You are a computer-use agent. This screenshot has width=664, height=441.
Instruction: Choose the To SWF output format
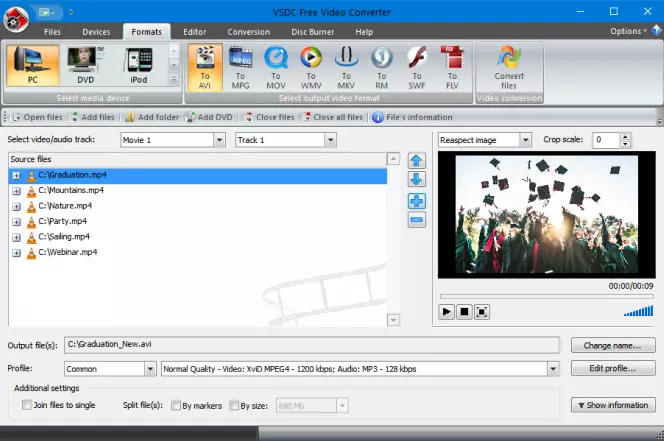point(417,67)
